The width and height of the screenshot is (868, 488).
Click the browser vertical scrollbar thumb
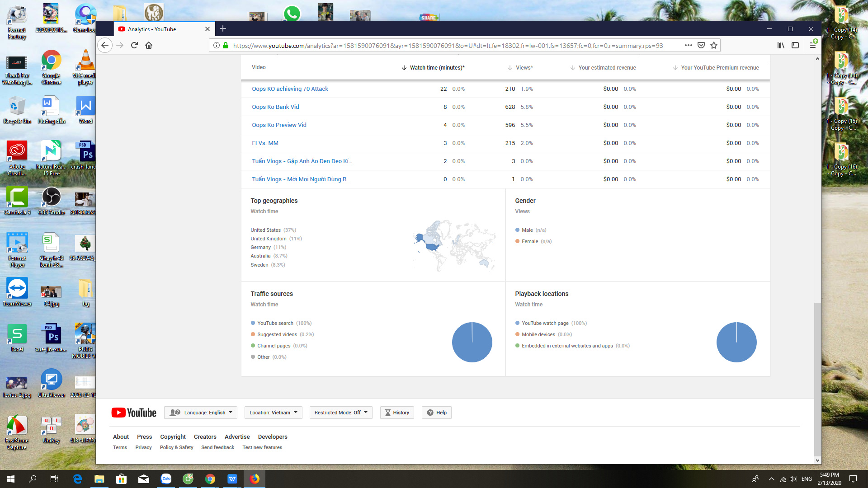817,379
